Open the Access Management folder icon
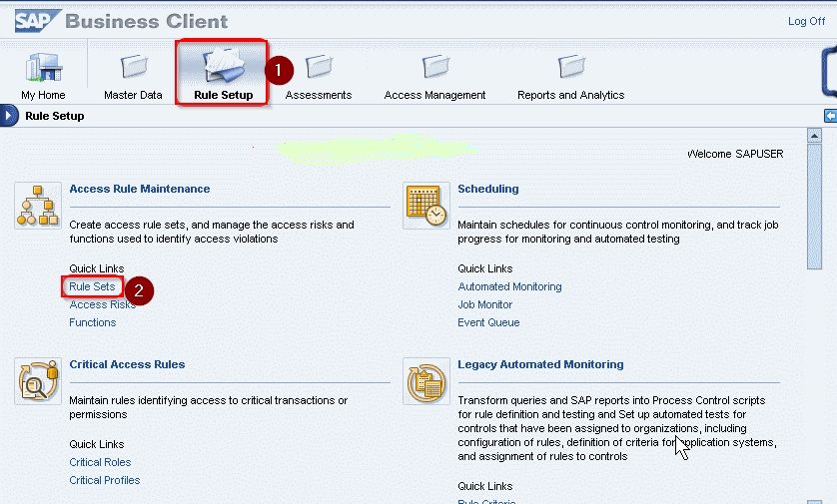This screenshot has width=837, height=504. click(434, 67)
